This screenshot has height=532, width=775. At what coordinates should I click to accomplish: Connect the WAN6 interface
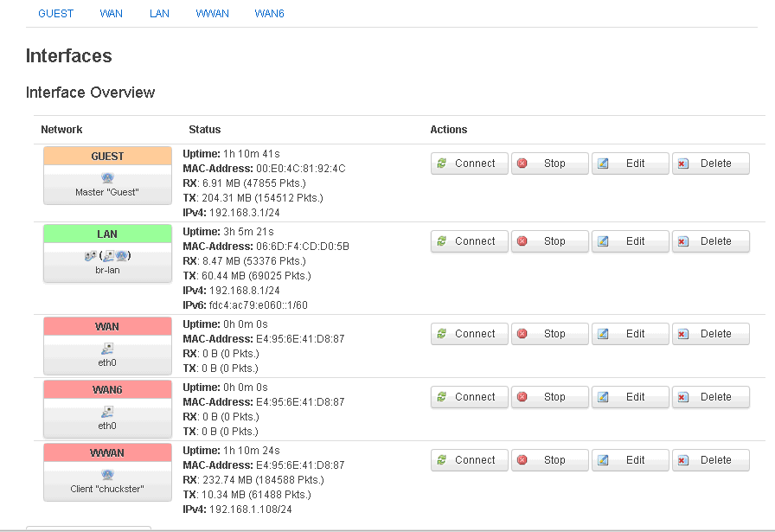tap(469, 397)
